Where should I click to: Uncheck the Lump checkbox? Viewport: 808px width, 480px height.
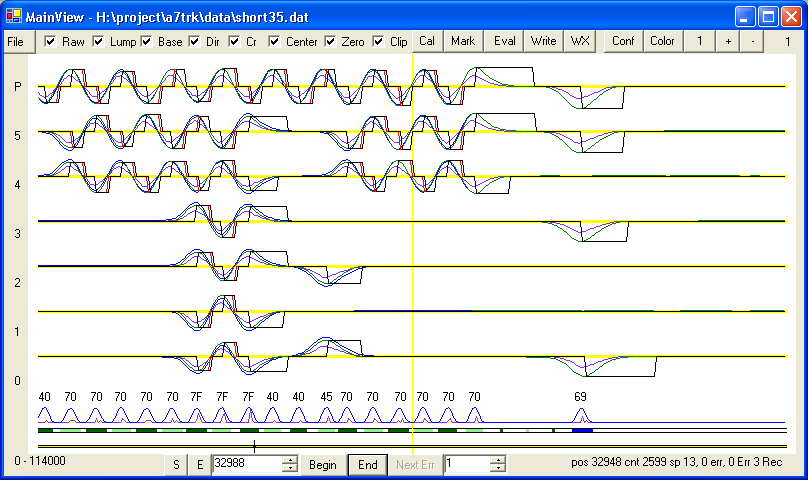pyautogui.click(x=98, y=42)
